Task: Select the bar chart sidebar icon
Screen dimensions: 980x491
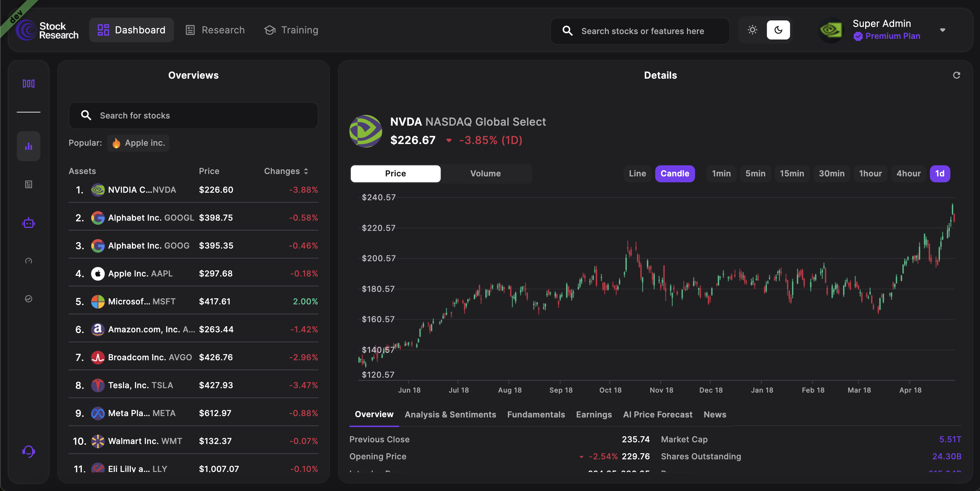Action: 29,146
